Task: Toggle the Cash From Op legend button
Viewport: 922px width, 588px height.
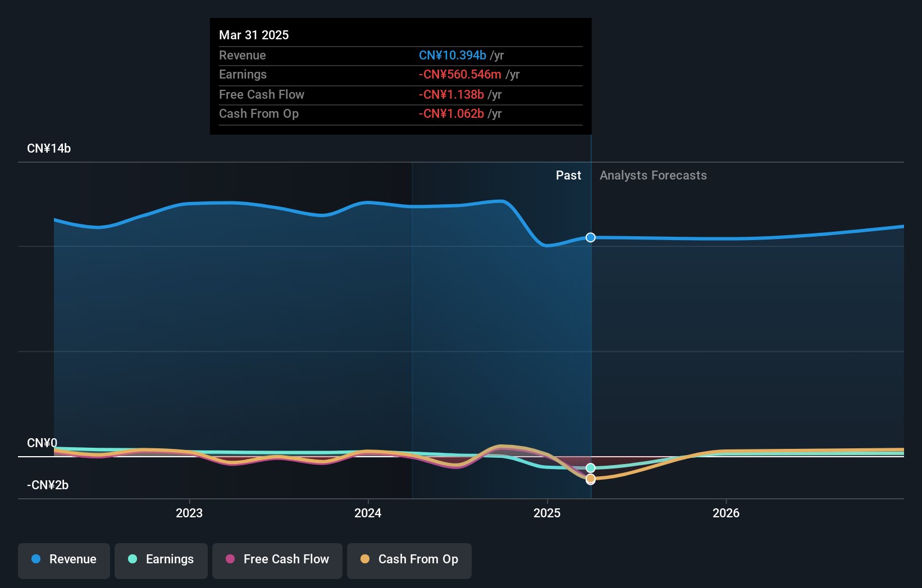Action: pos(409,561)
